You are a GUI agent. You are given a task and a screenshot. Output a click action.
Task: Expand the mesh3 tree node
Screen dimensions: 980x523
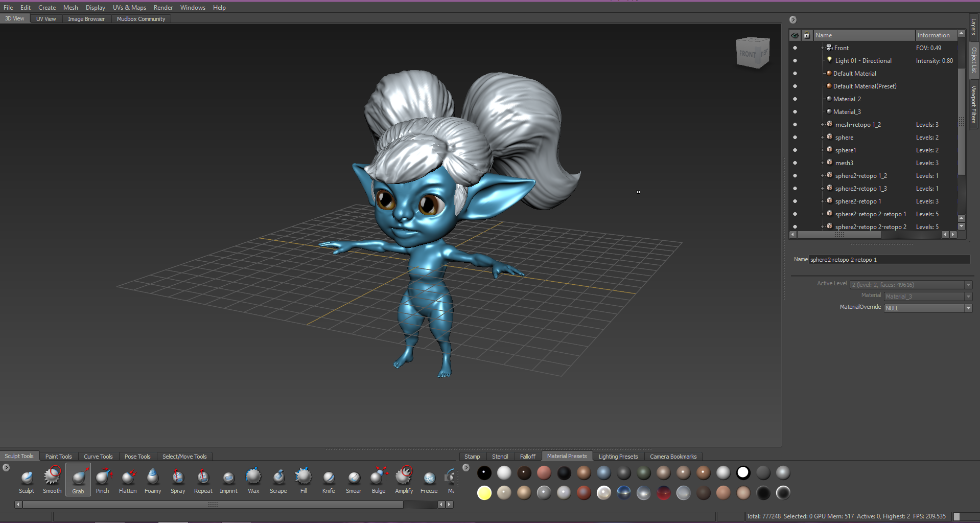pyautogui.click(x=823, y=163)
